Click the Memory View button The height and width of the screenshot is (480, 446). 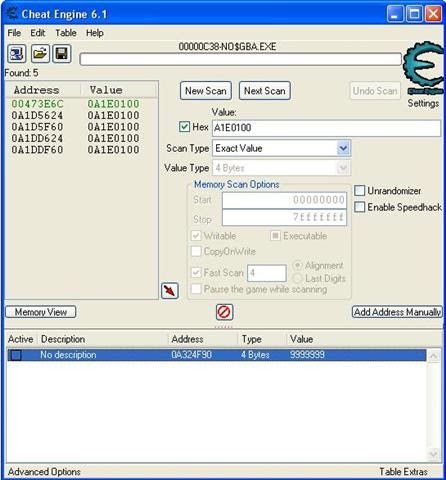(41, 312)
